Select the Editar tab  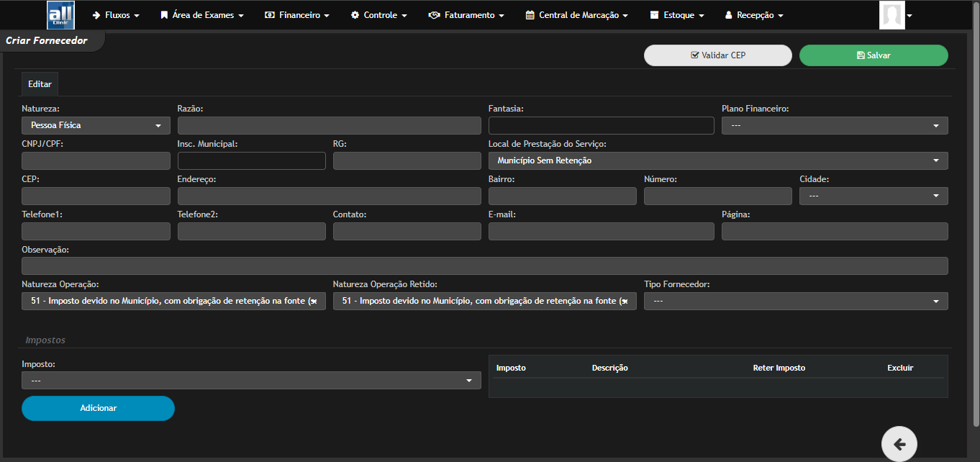point(40,84)
